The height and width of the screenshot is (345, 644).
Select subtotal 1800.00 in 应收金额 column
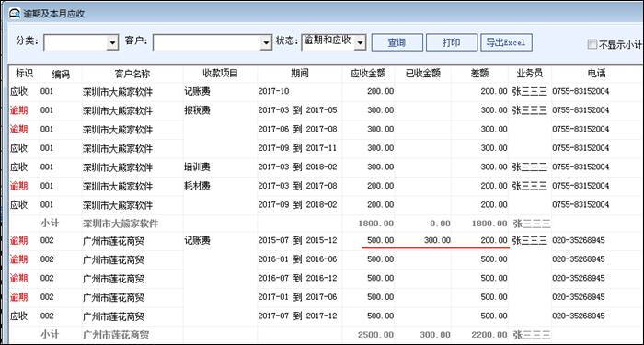[375, 224]
